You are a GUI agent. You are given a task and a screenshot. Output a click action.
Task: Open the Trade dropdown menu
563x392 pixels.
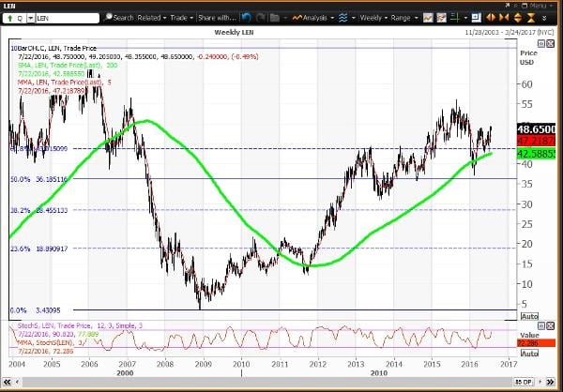pyautogui.click(x=181, y=17)
